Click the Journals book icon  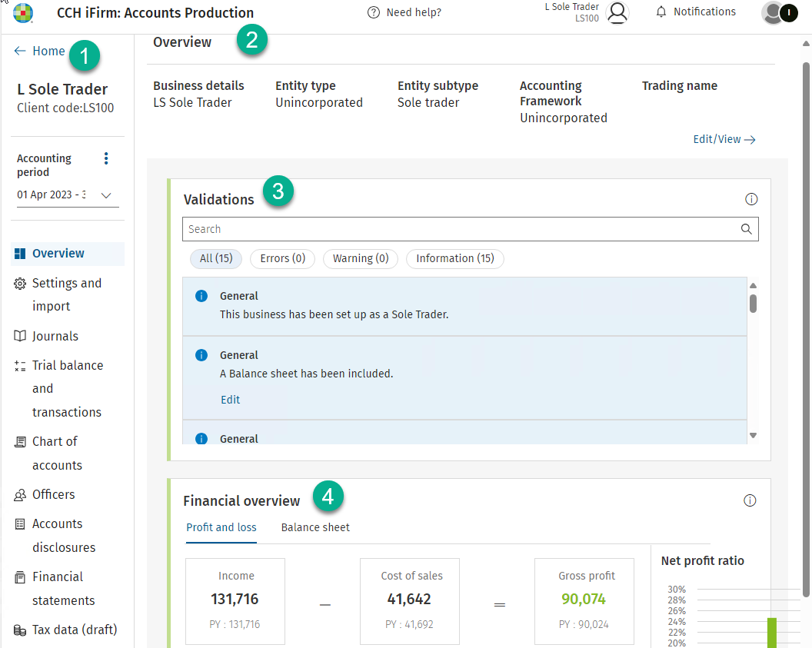[x=20, y=336]
